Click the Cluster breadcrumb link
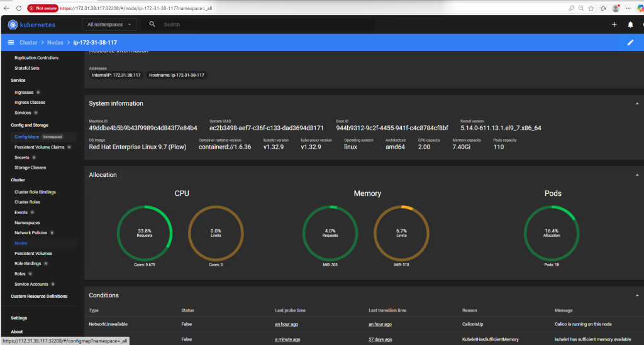644x345 pixels. pyautogui.click(x=28, y=42)
